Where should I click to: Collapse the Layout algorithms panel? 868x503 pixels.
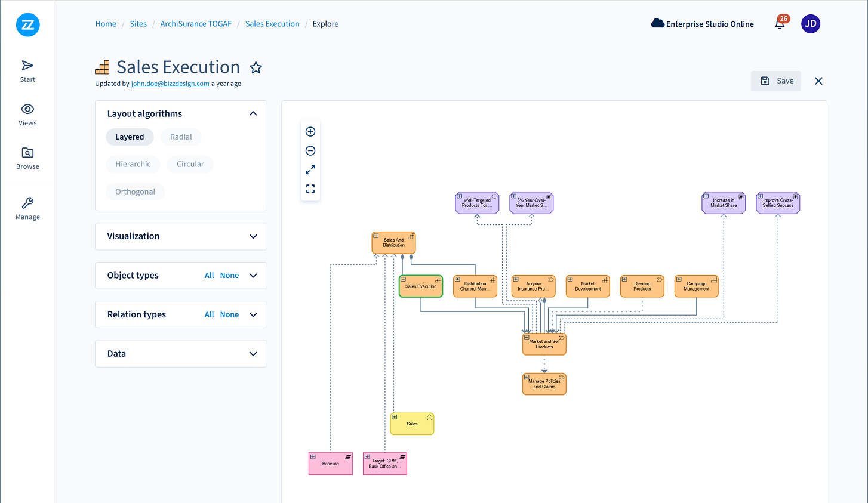point(253,114)
